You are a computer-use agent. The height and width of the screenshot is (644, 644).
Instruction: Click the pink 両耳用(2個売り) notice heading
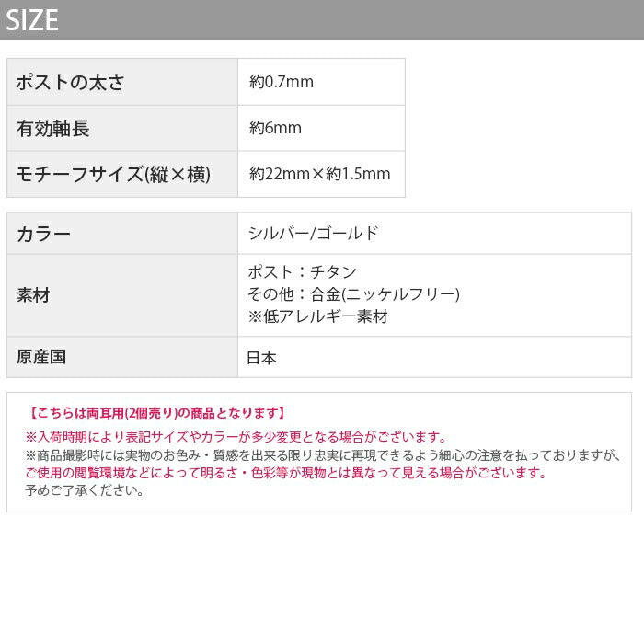[x=156, y=413]
